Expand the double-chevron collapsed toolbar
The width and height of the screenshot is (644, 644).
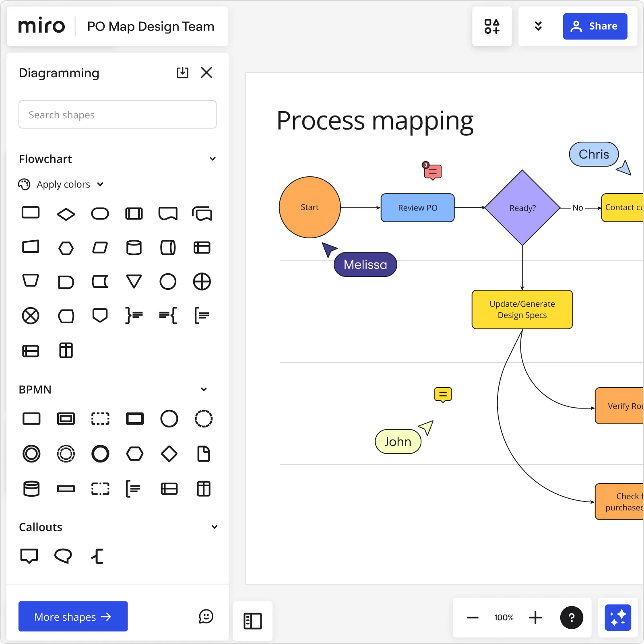pos(538,26)
